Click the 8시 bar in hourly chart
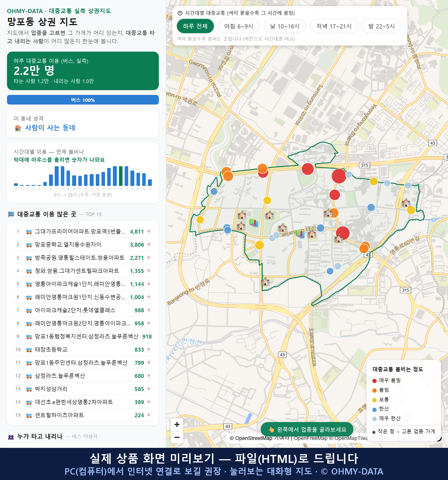The image size is (448, 480). pos(63,176)
